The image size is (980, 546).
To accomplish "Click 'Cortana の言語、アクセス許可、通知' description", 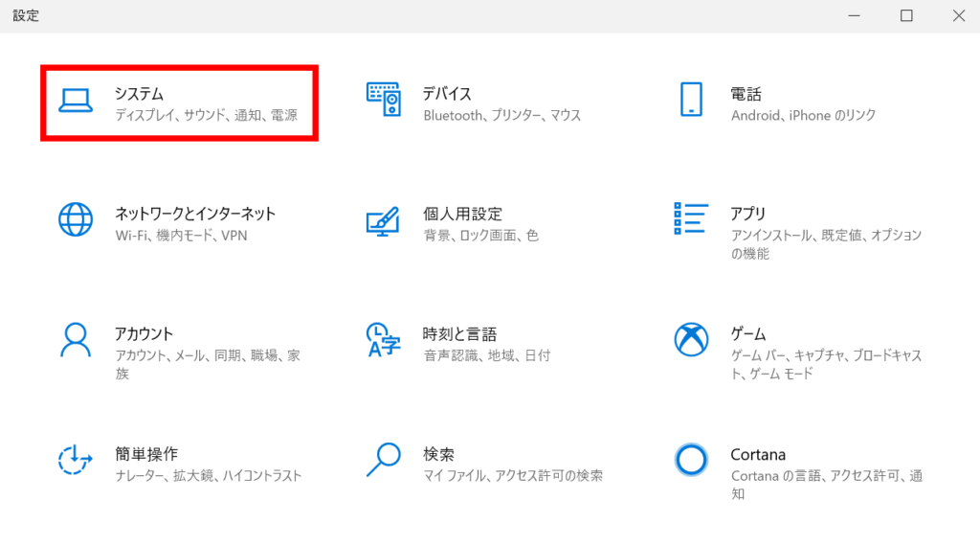I will coord(827,484).
